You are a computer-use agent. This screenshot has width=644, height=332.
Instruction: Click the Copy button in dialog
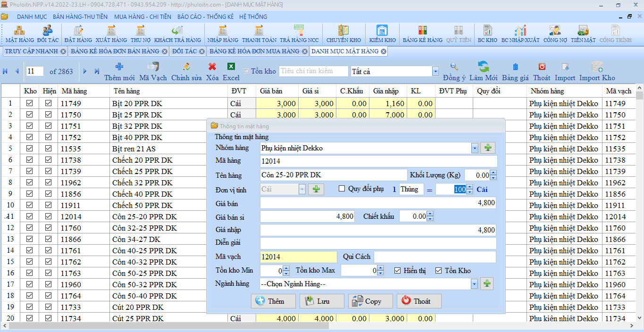(370, 301)
